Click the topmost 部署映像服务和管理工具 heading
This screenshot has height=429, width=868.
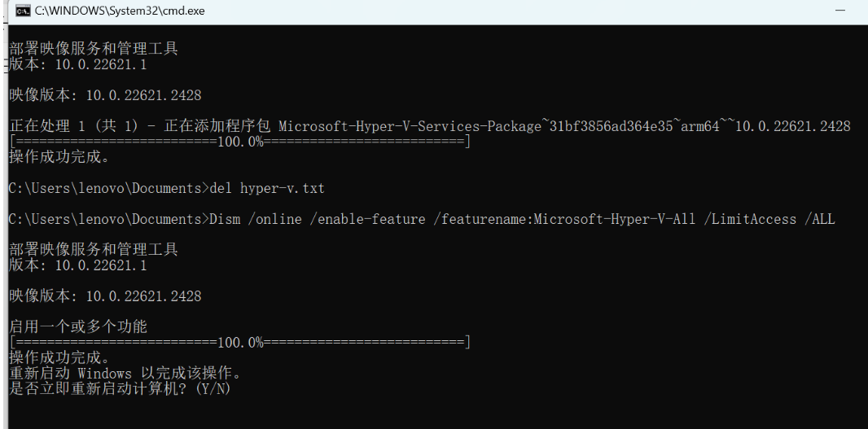tap(94, 49)
